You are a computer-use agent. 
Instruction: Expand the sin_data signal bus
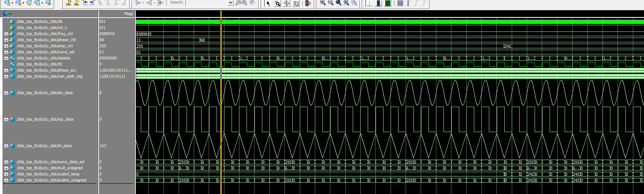(x=6, y=93)
